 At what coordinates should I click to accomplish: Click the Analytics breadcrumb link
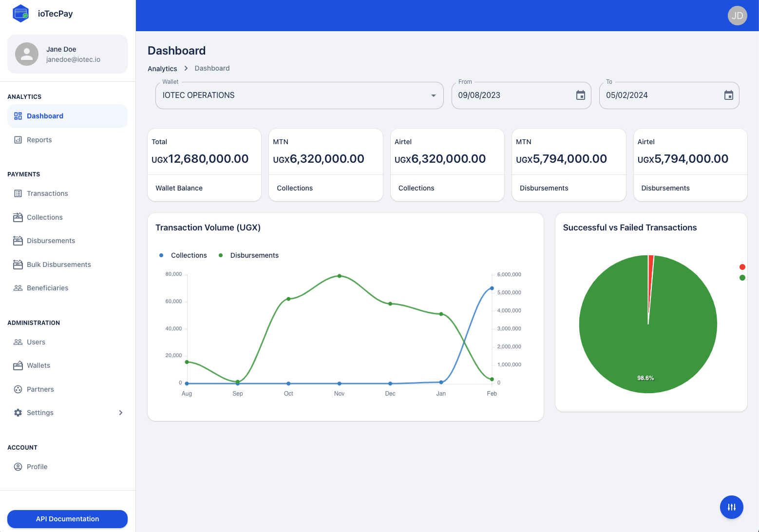[162, 69]
